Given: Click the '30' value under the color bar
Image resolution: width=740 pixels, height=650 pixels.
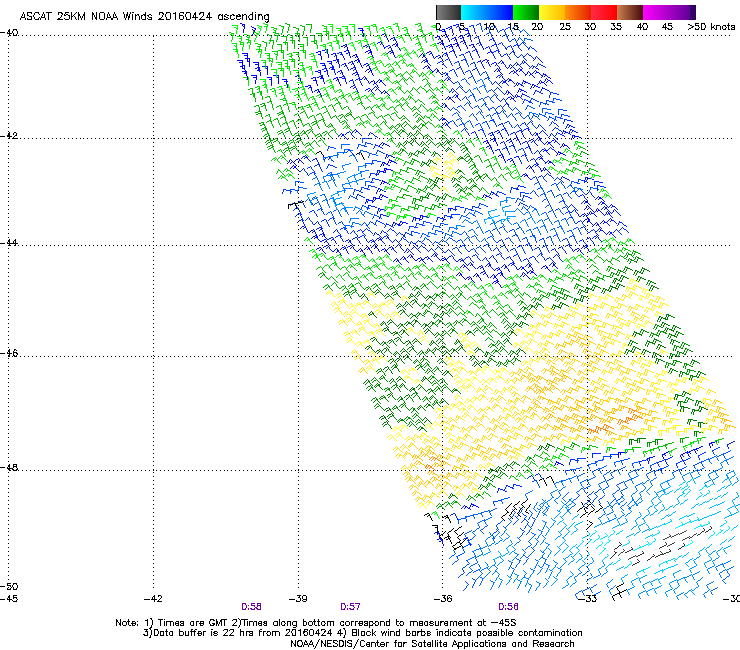Looking at the screenshot, I should (x=590, y=27).
